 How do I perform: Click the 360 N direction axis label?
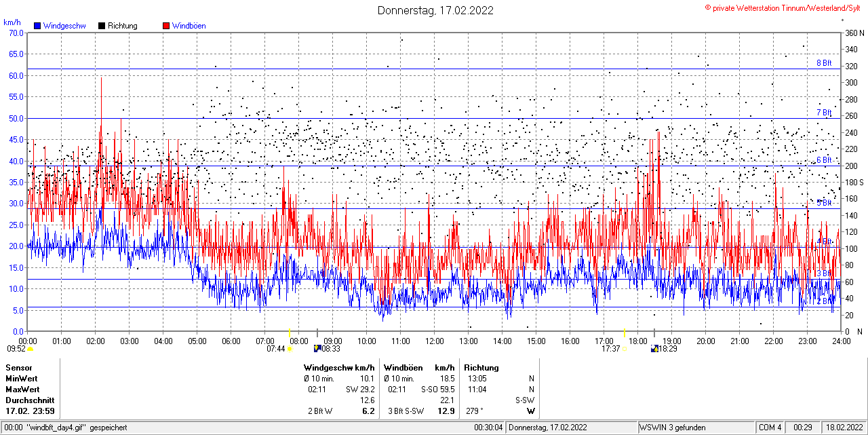(x=854, y=33)
